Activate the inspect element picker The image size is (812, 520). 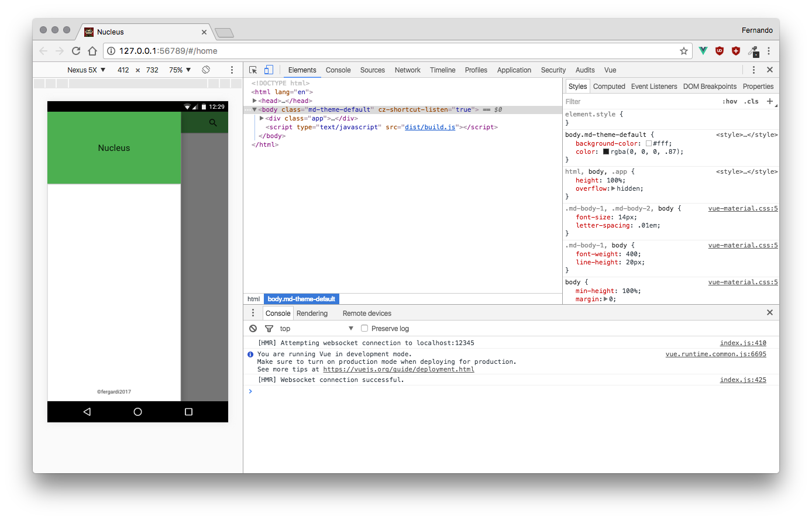(253, 70)
